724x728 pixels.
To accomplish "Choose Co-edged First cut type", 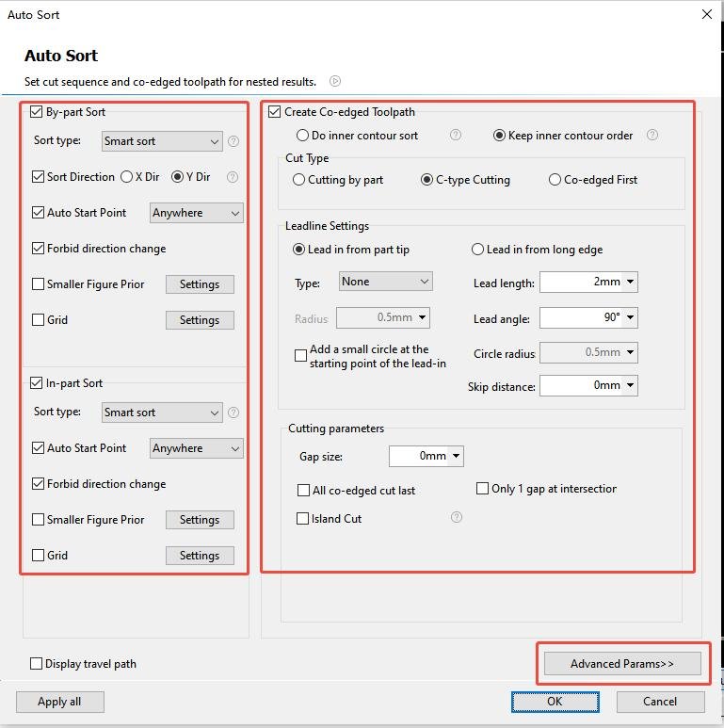I will pyautogui.click(x=555, y=180).
